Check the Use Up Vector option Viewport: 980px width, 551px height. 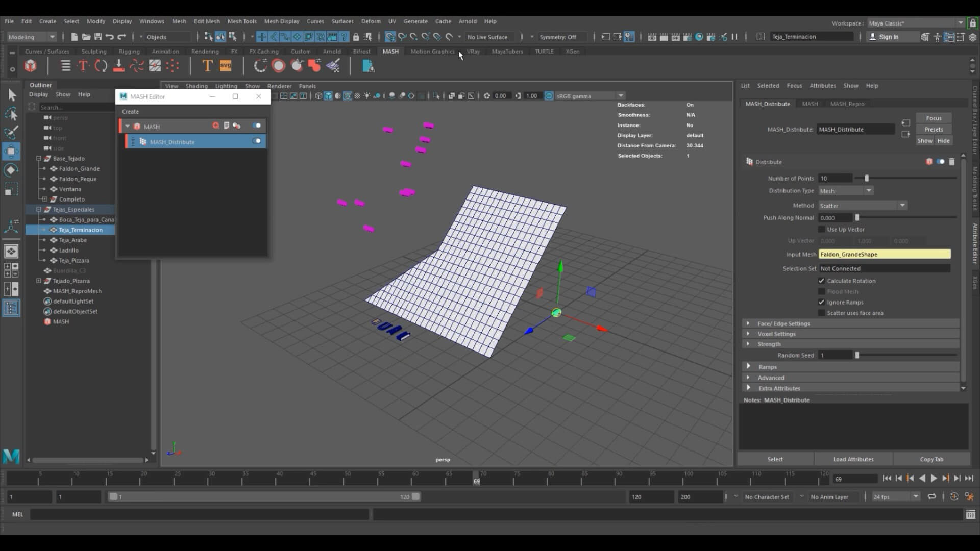(x=821, y=229)
